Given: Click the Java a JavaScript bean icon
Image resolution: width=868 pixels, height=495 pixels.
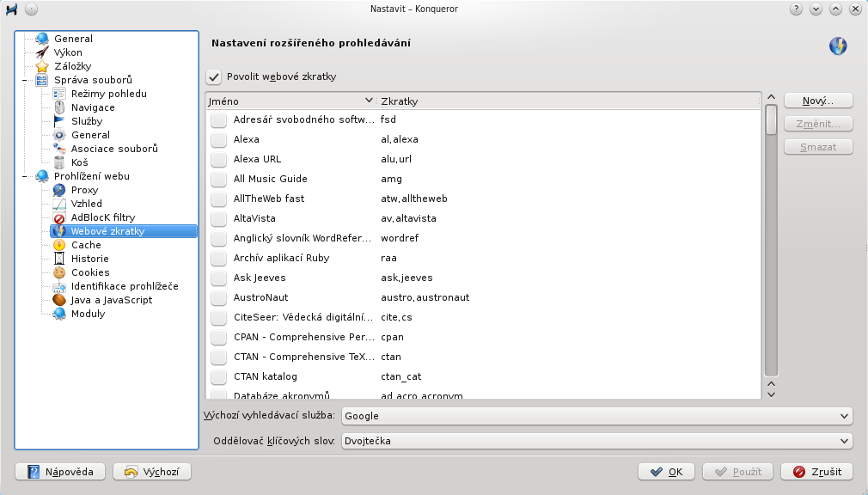Looking at the screenshot, I should pos(59,300).
